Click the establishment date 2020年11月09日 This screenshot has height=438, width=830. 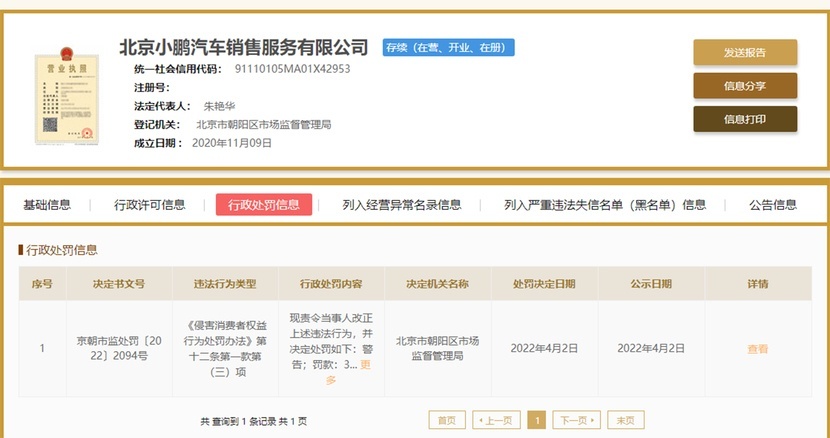click(232, 143)
